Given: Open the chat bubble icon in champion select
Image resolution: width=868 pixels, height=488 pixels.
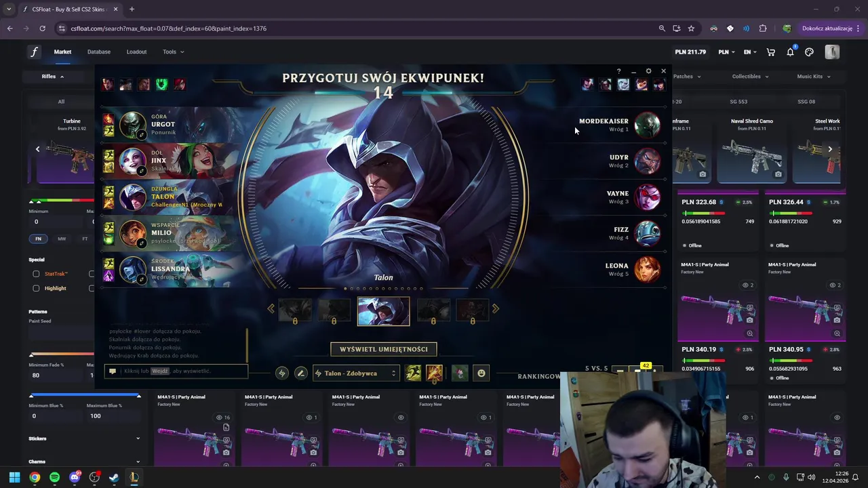Looking at the screenshot, I should click(x=113, y=371).
